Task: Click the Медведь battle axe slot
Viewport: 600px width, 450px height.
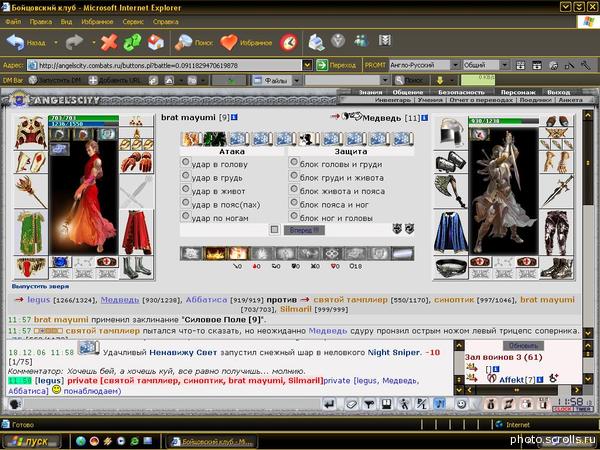Action: (450, 191)
